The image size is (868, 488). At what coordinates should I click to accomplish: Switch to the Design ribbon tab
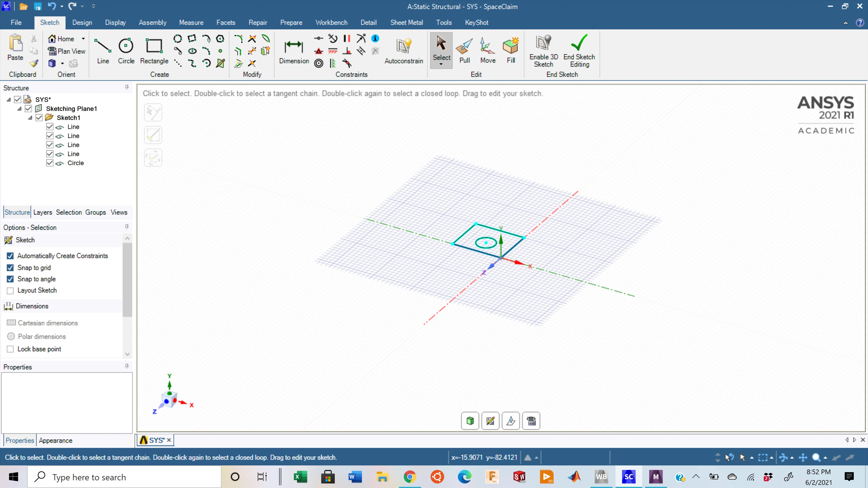(82, 22)
